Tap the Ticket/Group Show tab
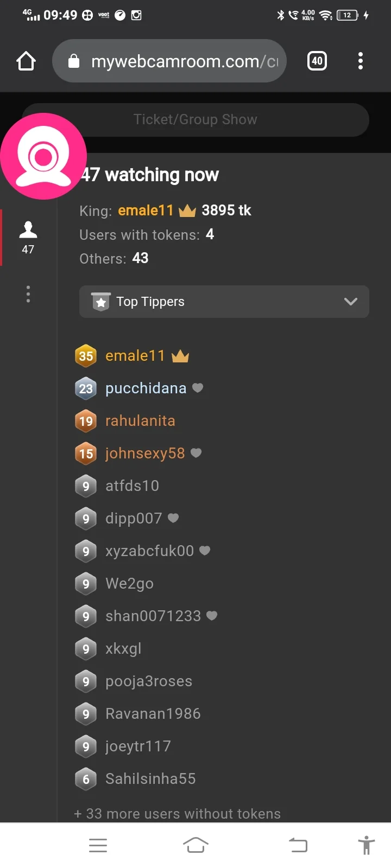This screenshot has height=868, width=391. tap(195, 119)
